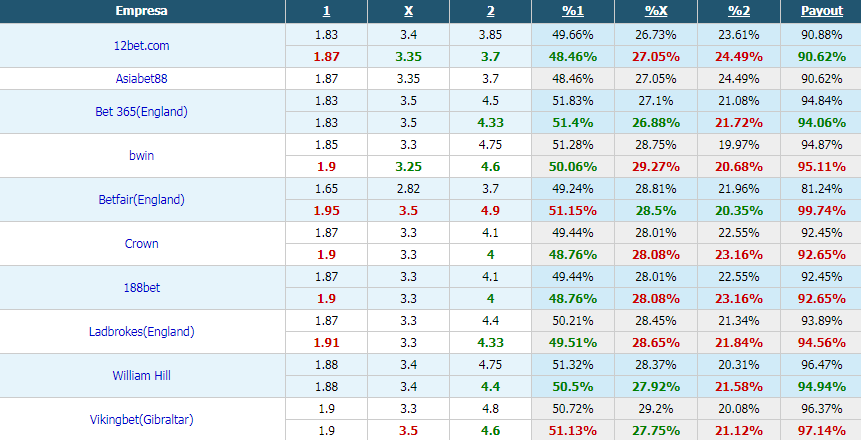
Task: Click the 29.2% value in Vikingbet row
Action: pos(656,408)
